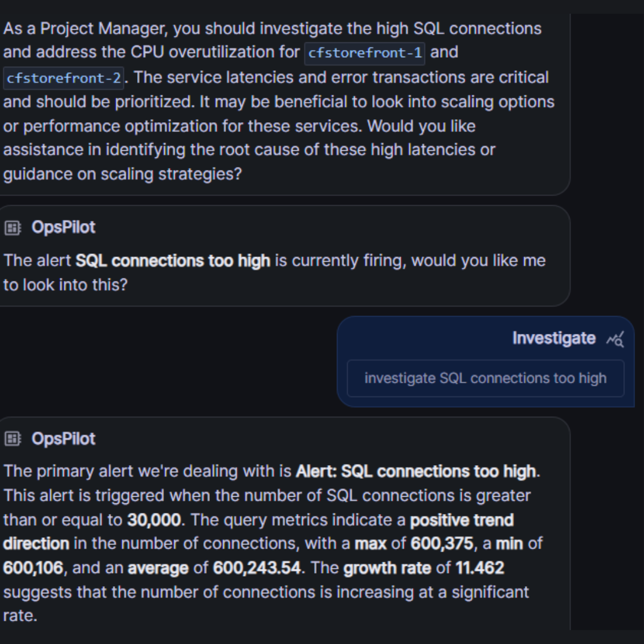This screenshot has height=644, width=644.
Task: Click the OpsPilot icon beside the alert-firing message
Action: tap(12, 228)
